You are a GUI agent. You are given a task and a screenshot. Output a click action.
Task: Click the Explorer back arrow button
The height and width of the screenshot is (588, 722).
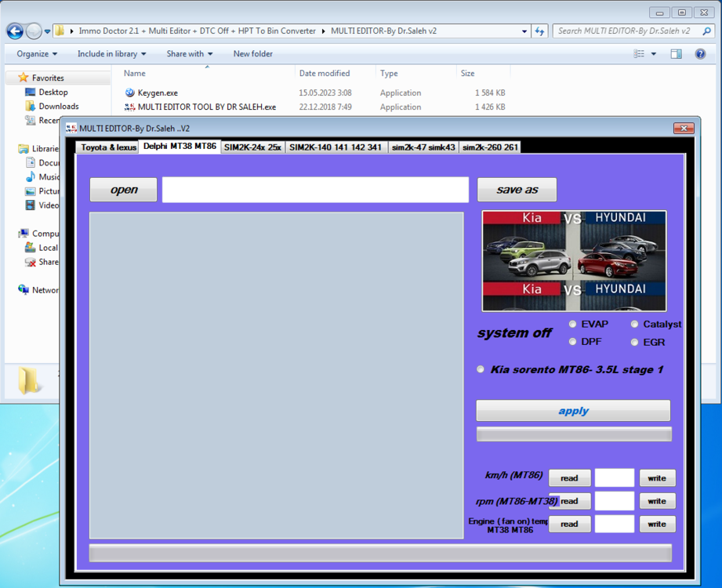point(15,31)
